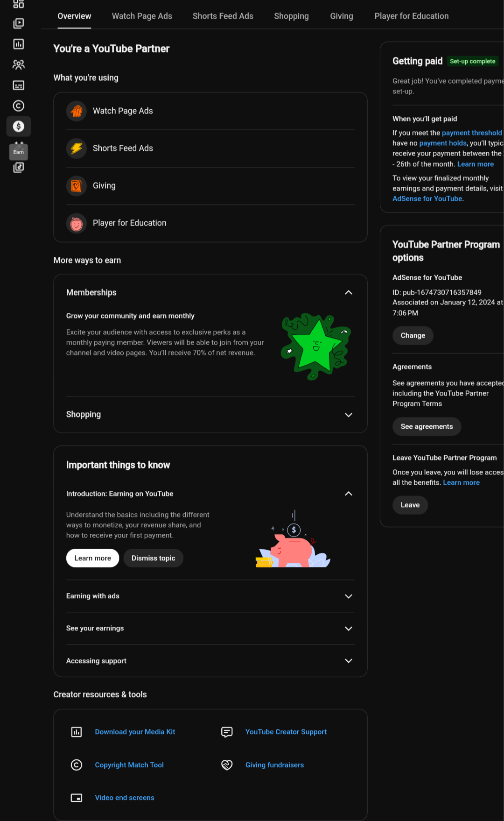Viewport: 504px width, 821px height.
Task: Open Copyright Match Tool link
Action: pos(129,765)
